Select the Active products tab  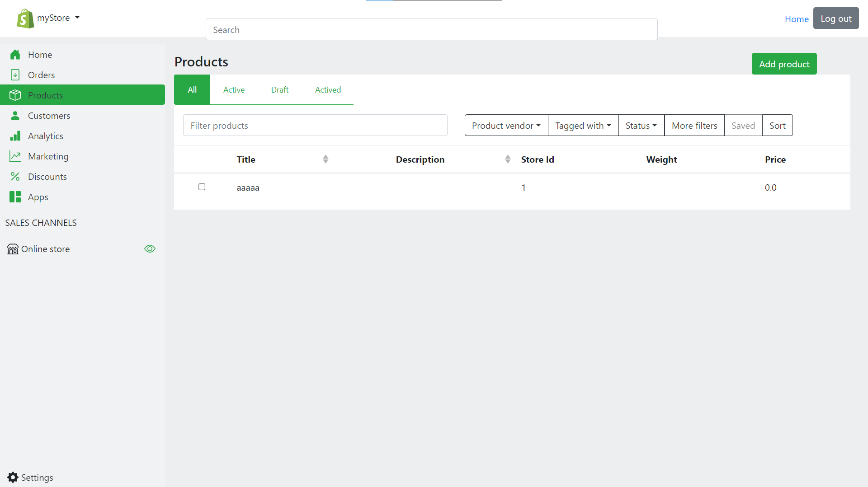(x=233, y=89)
